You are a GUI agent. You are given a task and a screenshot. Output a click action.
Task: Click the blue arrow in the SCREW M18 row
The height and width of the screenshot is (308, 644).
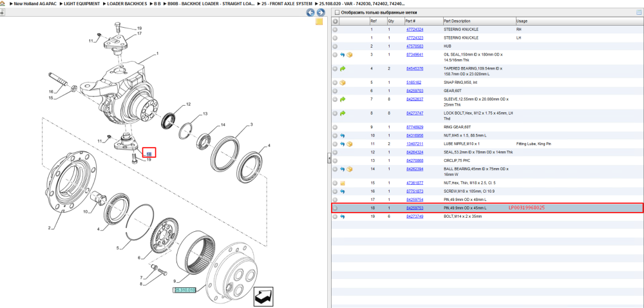pyautogui.click(x=343, y=191)
